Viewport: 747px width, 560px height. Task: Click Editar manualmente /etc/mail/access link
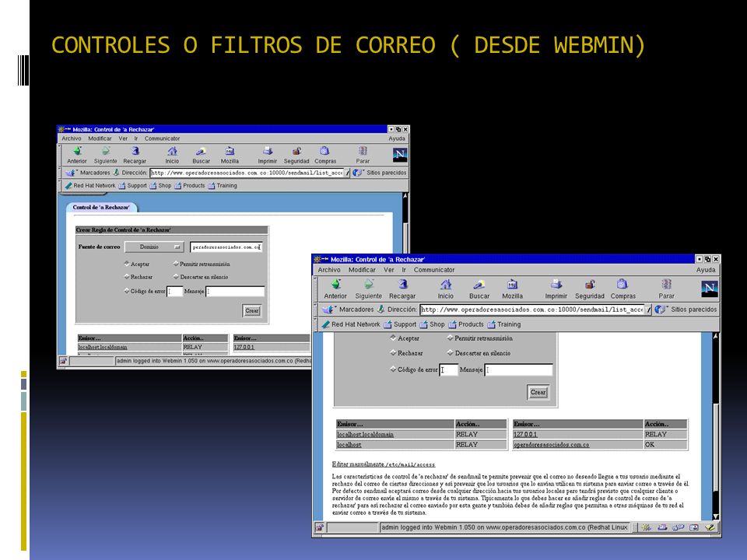click(x=384, y=464)
